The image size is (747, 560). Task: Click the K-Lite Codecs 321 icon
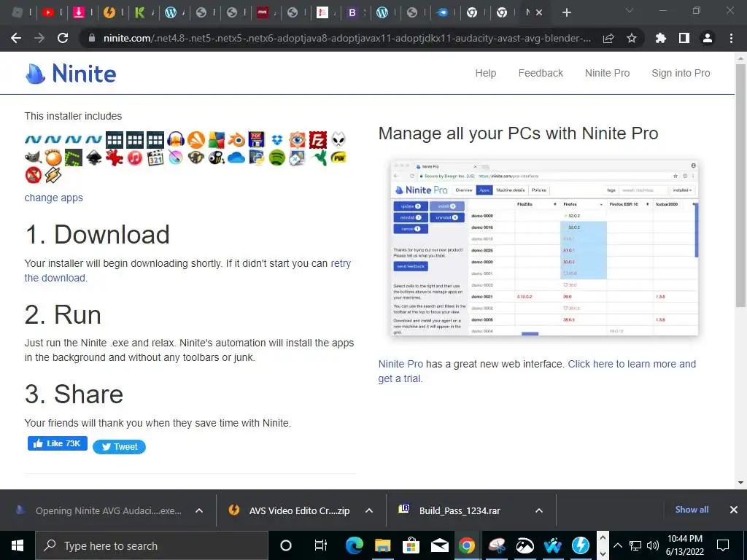click(x=155, y=157)
